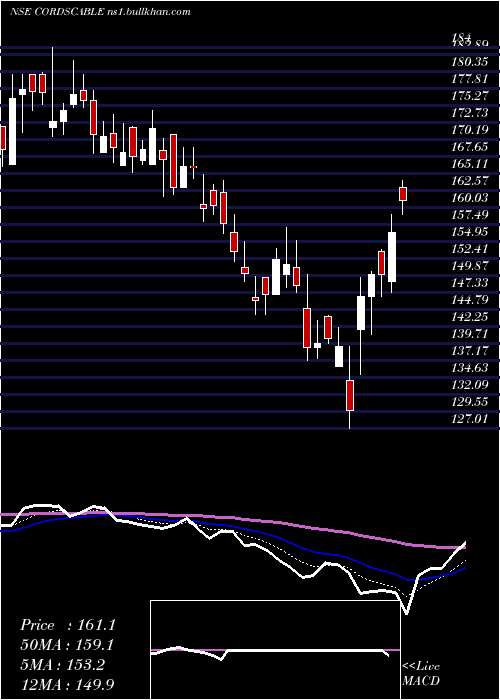Click the 50MA : 159.1 readout
Viewport: 500px width, 700px height.
67,644
